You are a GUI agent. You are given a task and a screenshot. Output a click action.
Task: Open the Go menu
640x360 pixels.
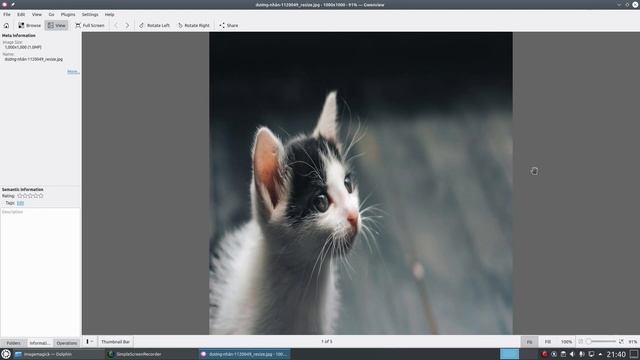(x=51, y=14)
